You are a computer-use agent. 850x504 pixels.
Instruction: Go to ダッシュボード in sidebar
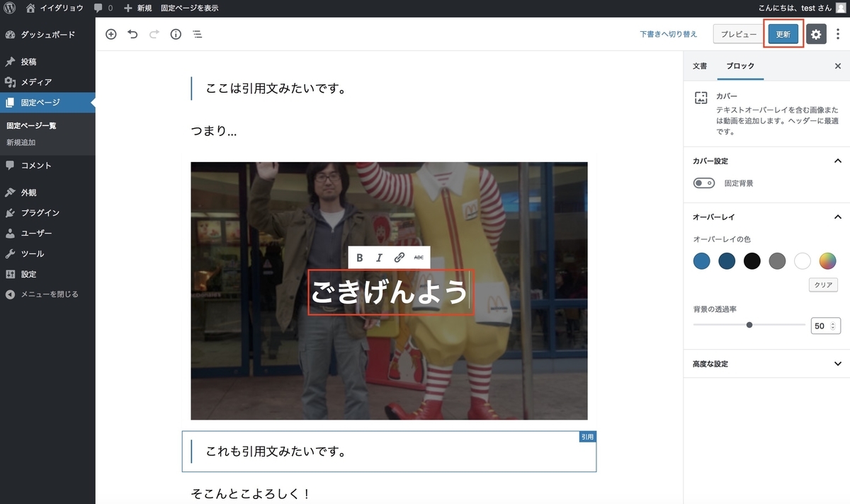click(47, 35)
